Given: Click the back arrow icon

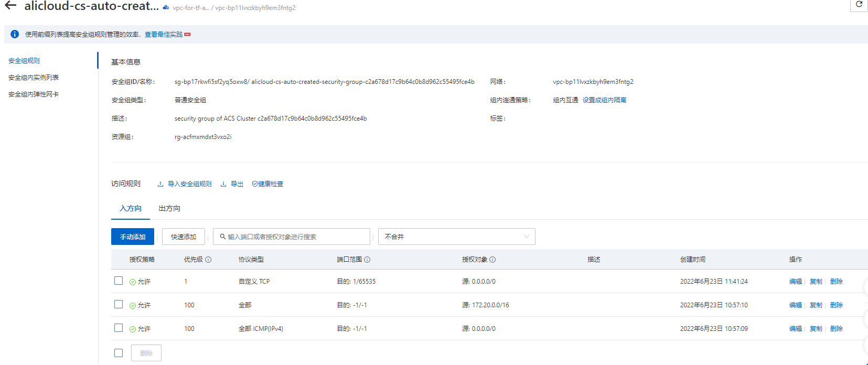Looking at the screenshot, I should tap(10, 6).
